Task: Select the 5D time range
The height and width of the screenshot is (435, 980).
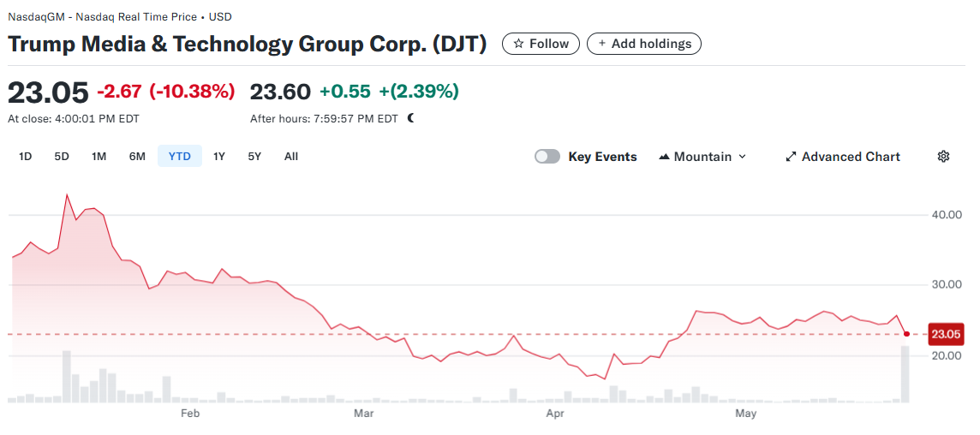Action: pyautogui.click(x=62, y=156)
